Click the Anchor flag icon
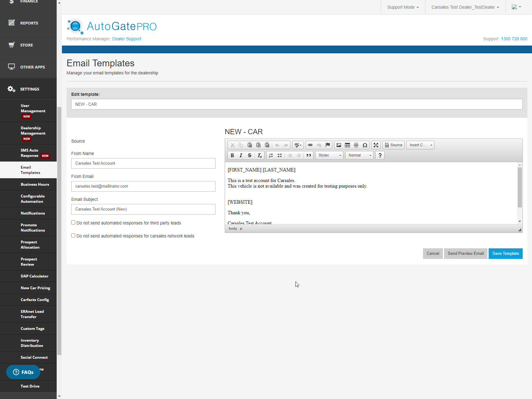This screenshot has height=399, width=532. click(328, 145)
